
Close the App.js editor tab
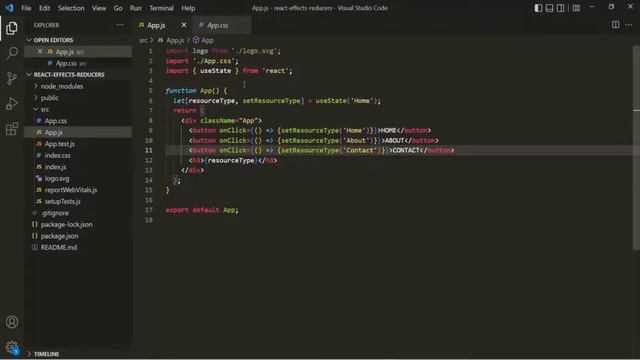point(184,25)
